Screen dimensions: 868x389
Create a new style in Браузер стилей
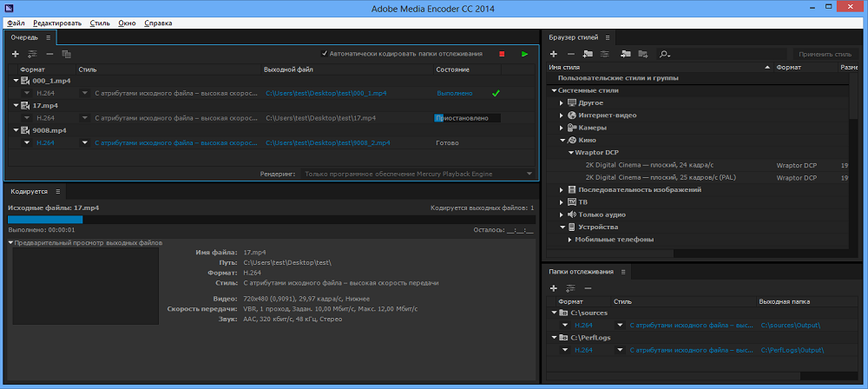point(554,55)
